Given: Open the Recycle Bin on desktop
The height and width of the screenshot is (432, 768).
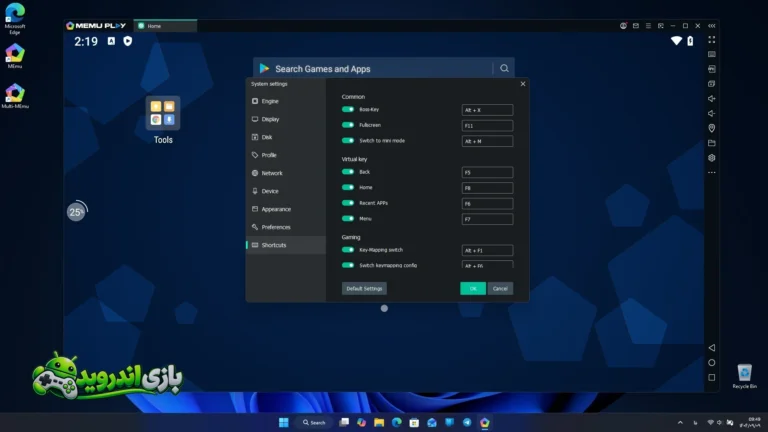Looking at the screenshot, I should tap(744, 376).
